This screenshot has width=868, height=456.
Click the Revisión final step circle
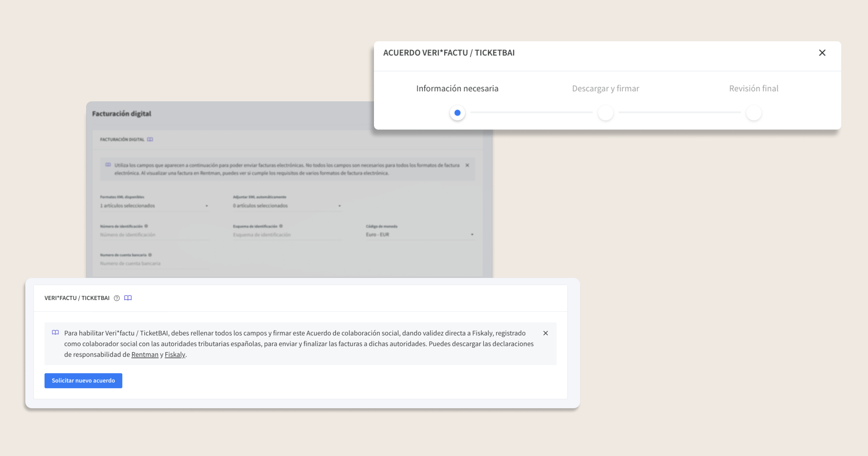[754, 113]
